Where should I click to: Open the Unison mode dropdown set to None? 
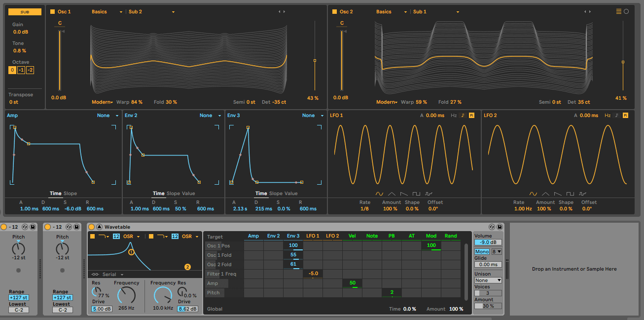click(487, 280)
